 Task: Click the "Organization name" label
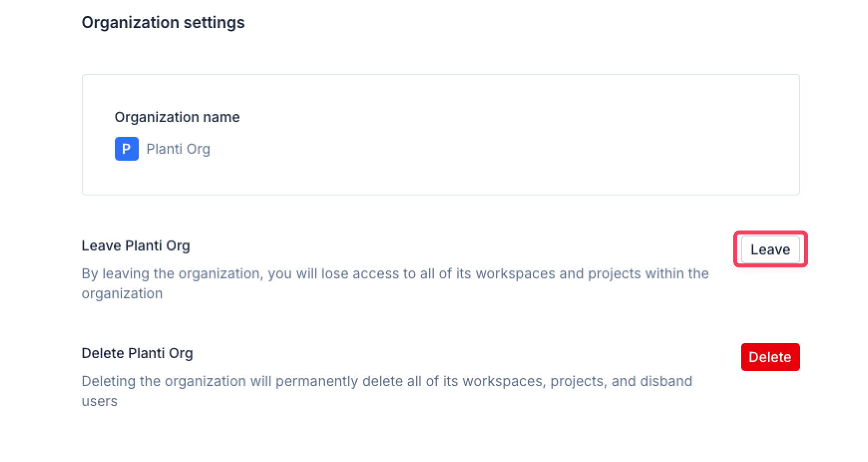click(x=177, y=117)
